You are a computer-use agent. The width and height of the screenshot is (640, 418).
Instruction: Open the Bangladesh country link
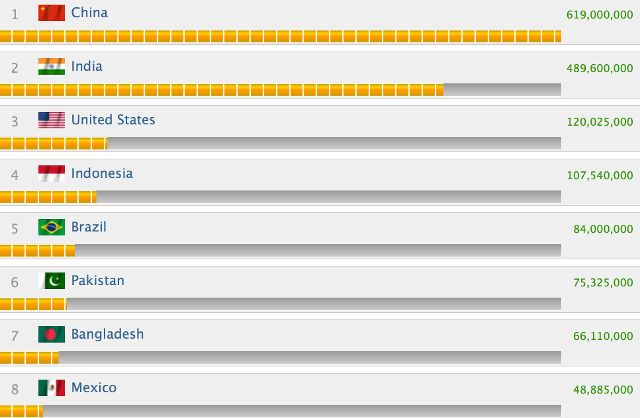click(x=107, y=334)
